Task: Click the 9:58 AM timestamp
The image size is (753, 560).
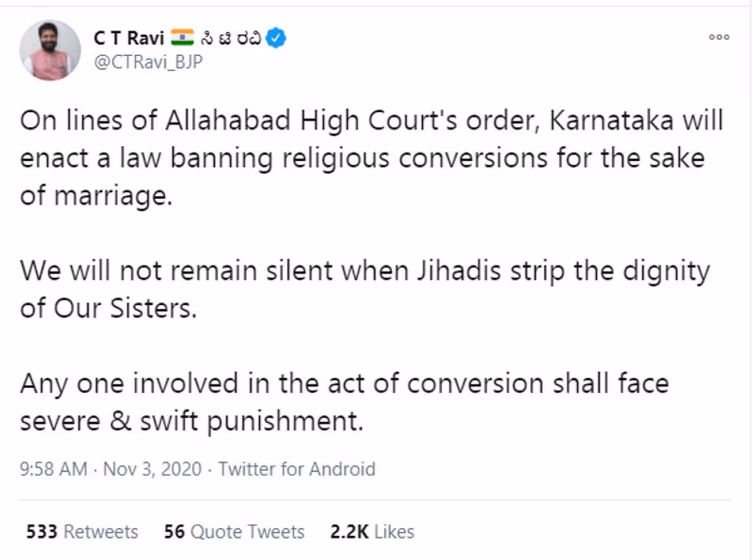Action: pyautogui.click(x=53, y=469)
